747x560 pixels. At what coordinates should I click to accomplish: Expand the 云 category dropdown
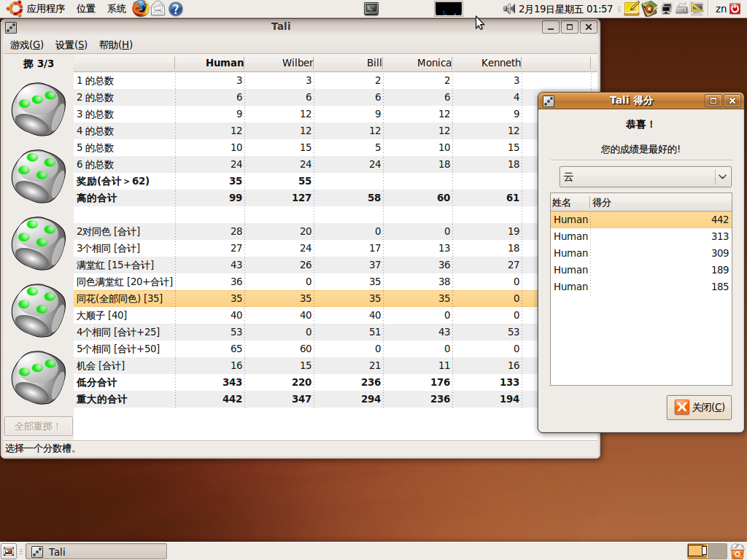tap(645, 176)
